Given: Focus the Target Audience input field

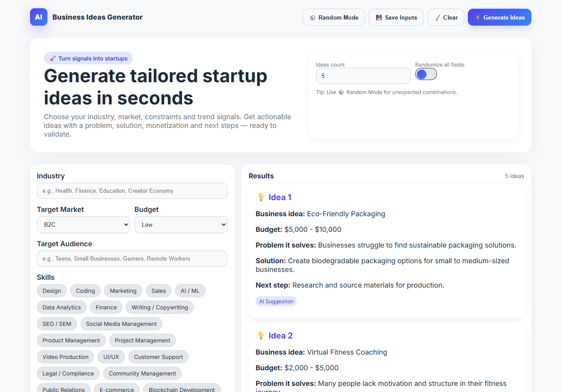Looking at the screenshot, I should (x=132, y=259).
